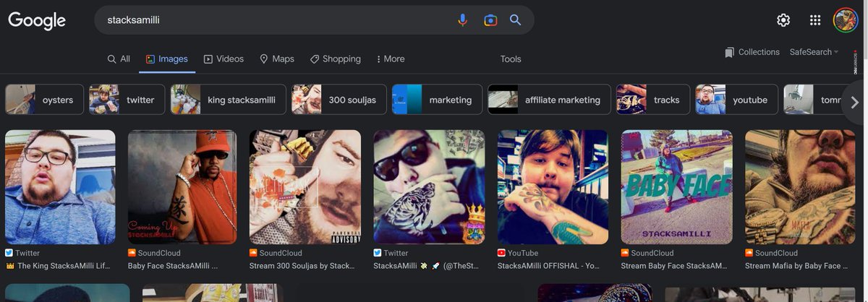Open the Tools options

coord(511,59)
